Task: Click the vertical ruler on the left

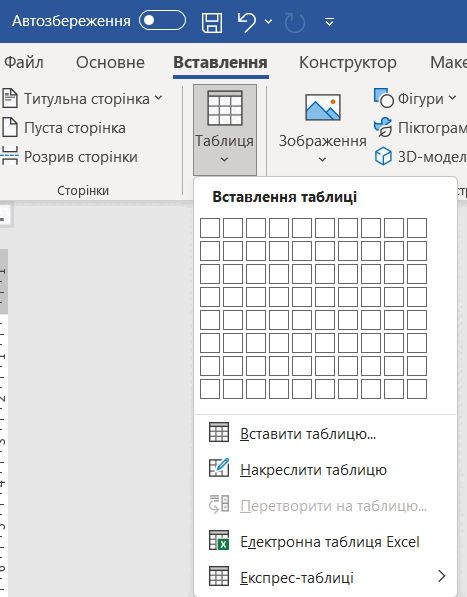Action: (x=3, y=423)
